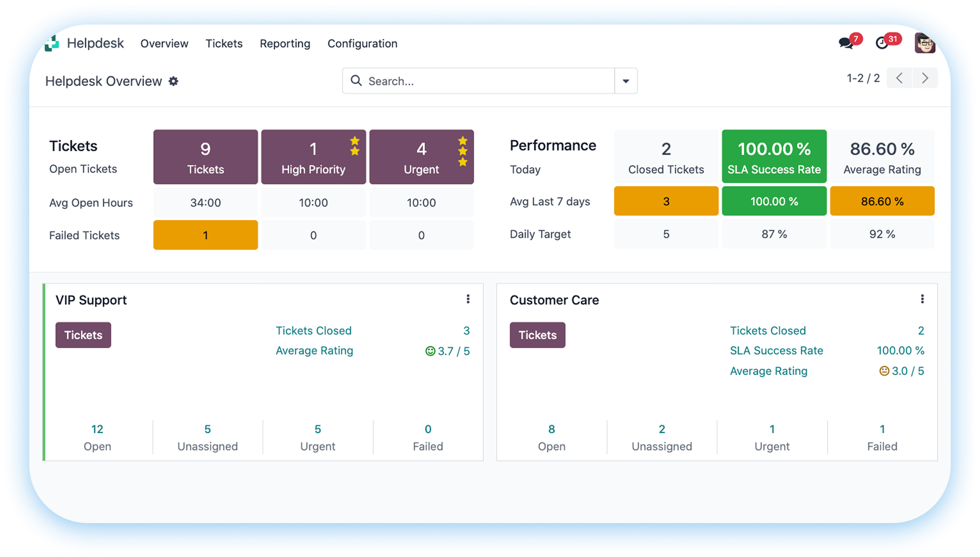Click the user avatar picture
This screenshot has width=980, height=557.
point(924,43)
